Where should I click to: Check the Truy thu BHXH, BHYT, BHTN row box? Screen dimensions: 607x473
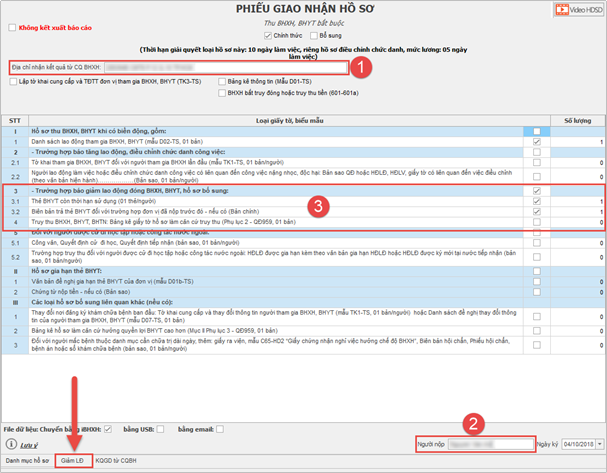(537, 222)
